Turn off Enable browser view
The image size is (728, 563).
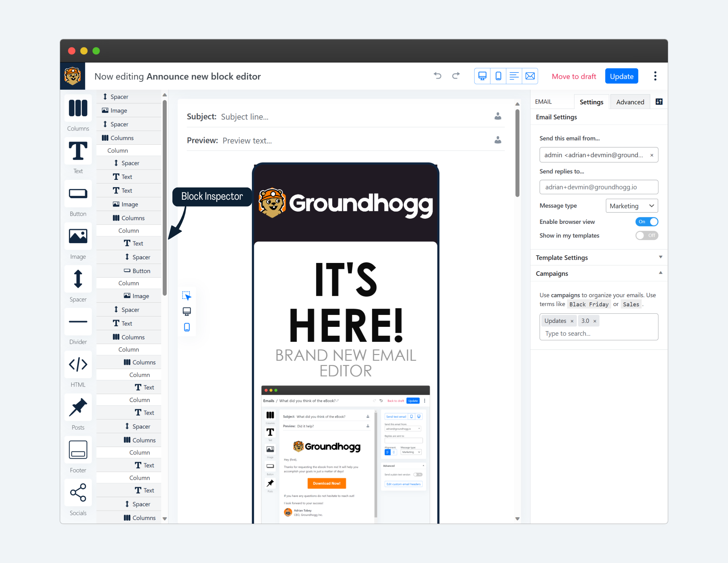pyautogui.click(x=647, y=222)
